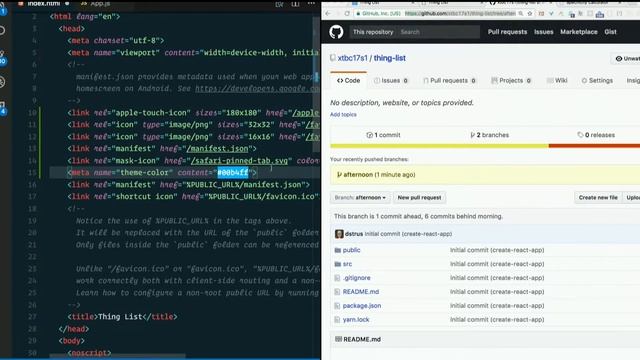The height and width of the screenshot is (360, 640).
Task: Switch to the index.html editor tab
Action: tap(44, 4)
